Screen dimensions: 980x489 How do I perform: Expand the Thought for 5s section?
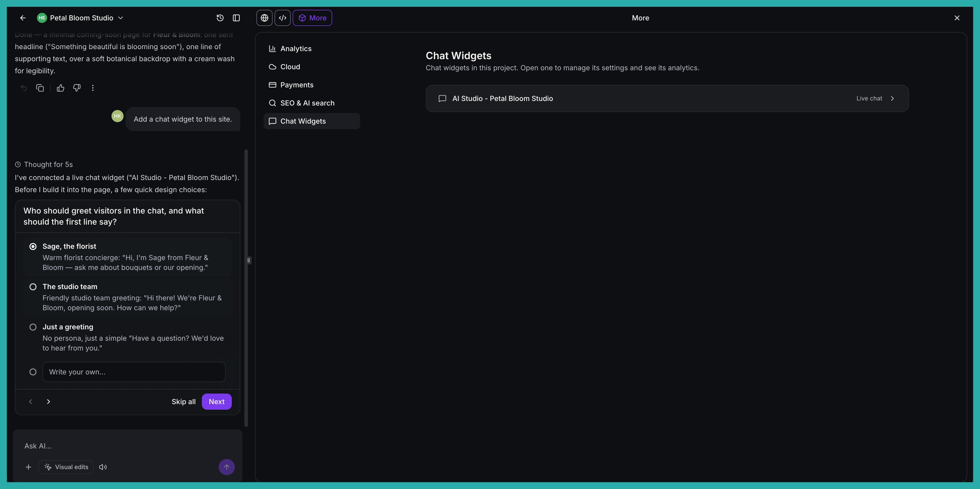point(44,164)
